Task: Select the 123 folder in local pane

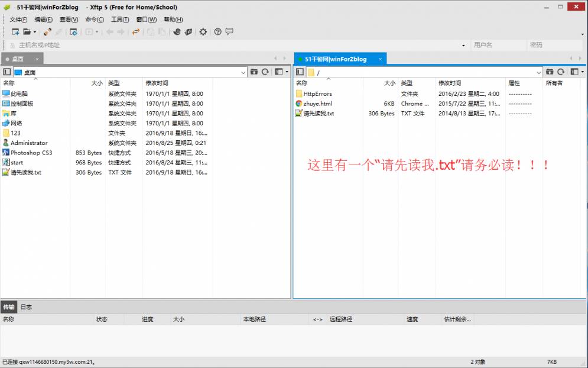Action: 11,133
